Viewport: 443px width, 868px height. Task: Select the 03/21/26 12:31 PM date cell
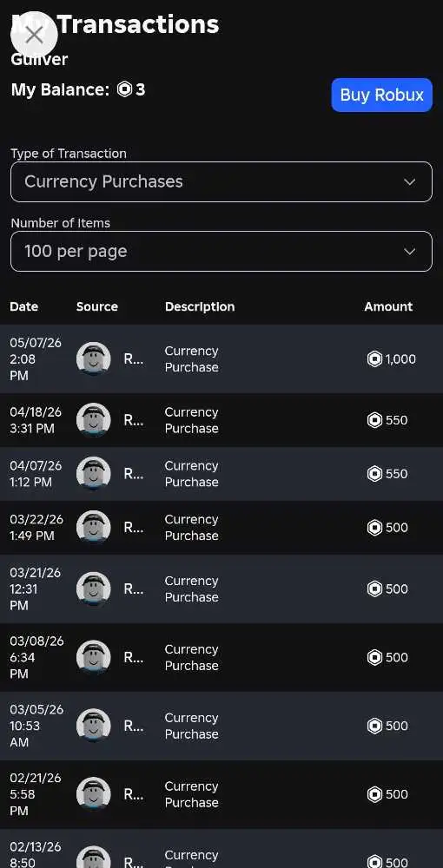coord(35,589)
